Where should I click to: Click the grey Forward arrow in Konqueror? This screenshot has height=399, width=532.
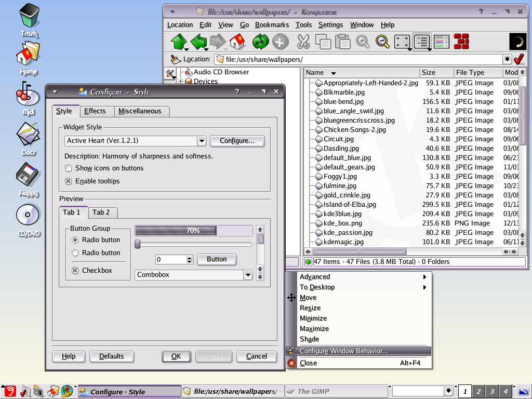coord(218,42)
